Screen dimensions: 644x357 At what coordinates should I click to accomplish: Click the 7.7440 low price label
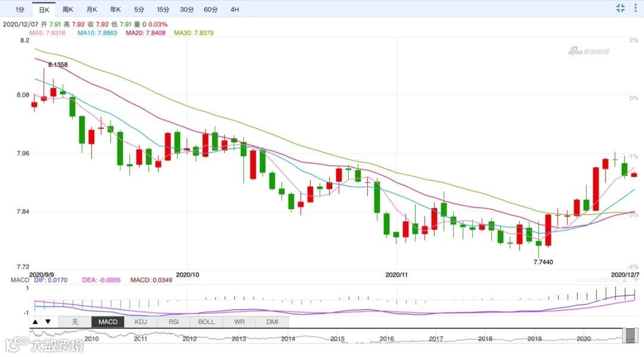coord(543,262)
